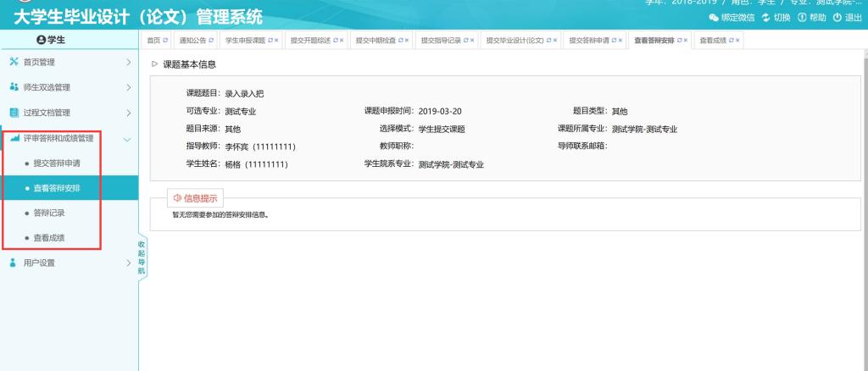
Task: Select 答辩记录 in the sidebar
Action: pos(48,213)
